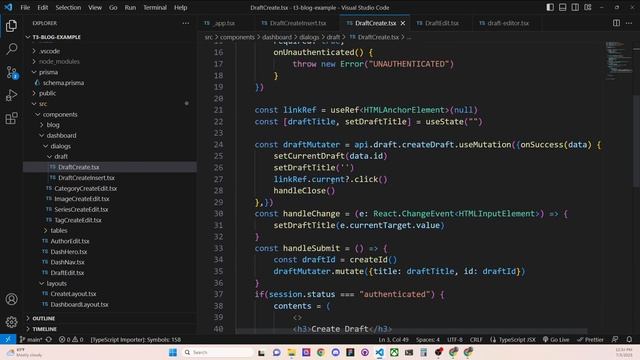Split the editor to the right
This screenshot has height=360, width=640.
(x=616, y=23)
